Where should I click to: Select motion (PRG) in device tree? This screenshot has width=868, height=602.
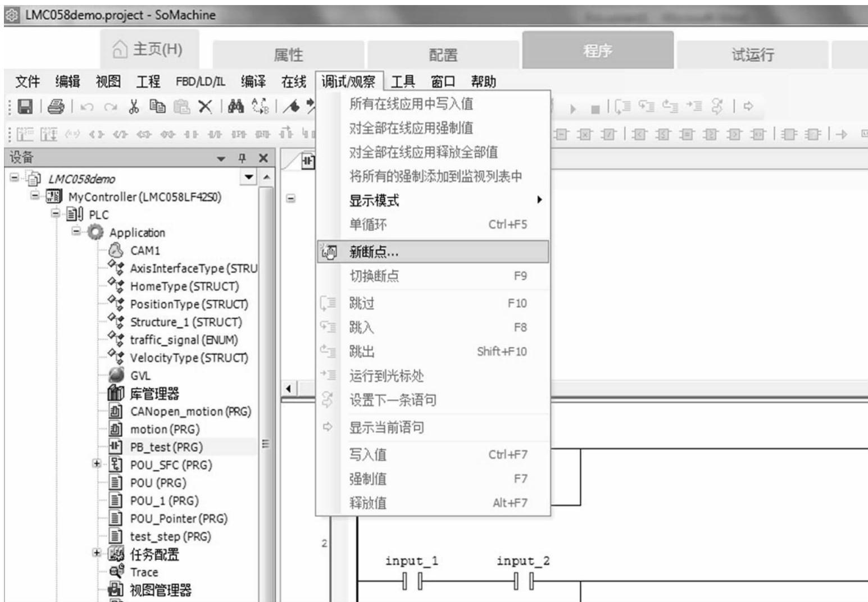point(165,429)
